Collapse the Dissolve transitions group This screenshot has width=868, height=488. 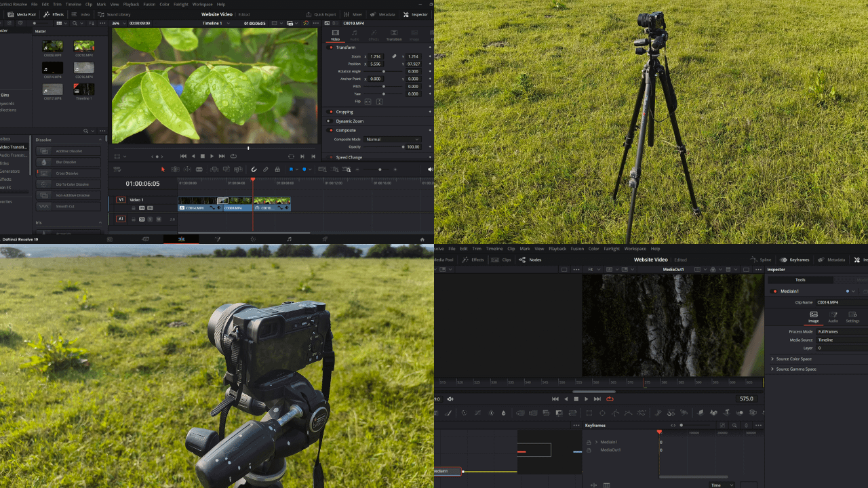click(100, 140)
